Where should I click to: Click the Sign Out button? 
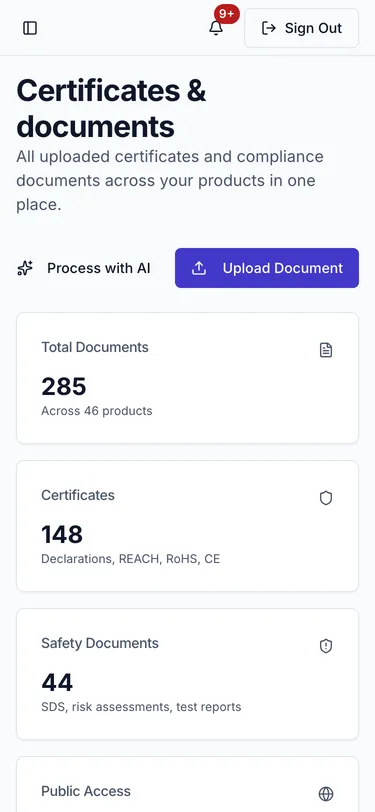pyautogui.click(x=301, y=28)
